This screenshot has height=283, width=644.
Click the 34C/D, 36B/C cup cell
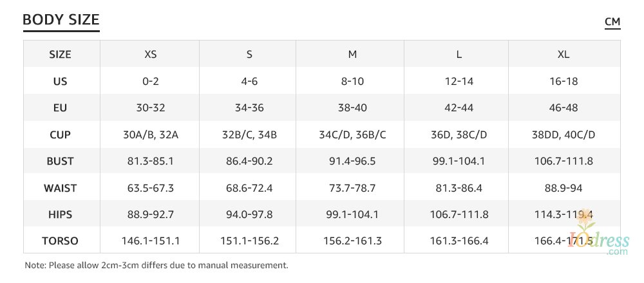352,135
